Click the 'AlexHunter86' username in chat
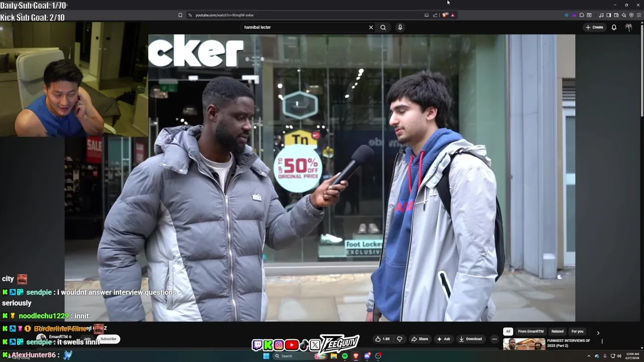The height and width of the screenshot is (362, 644). point(33,355)
